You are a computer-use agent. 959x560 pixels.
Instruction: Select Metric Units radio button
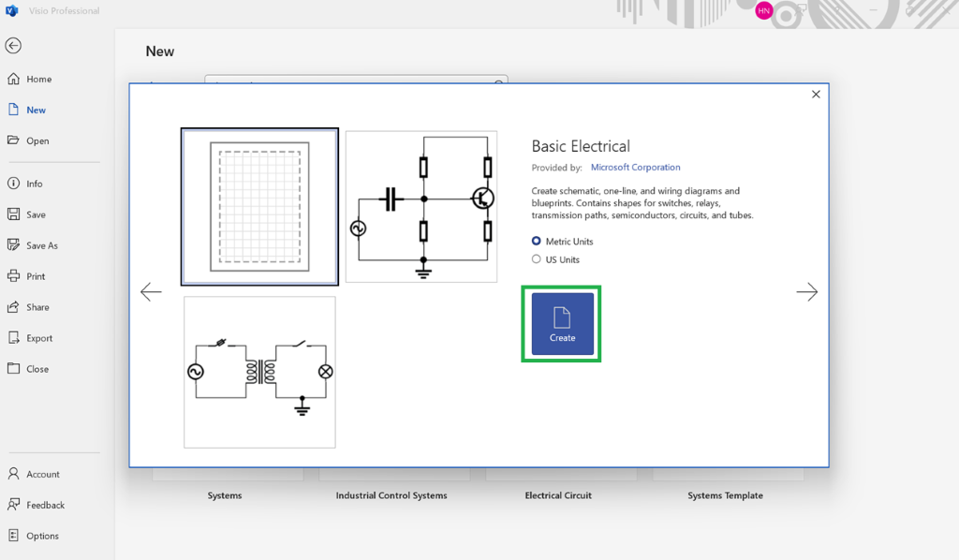pos(537,241)
